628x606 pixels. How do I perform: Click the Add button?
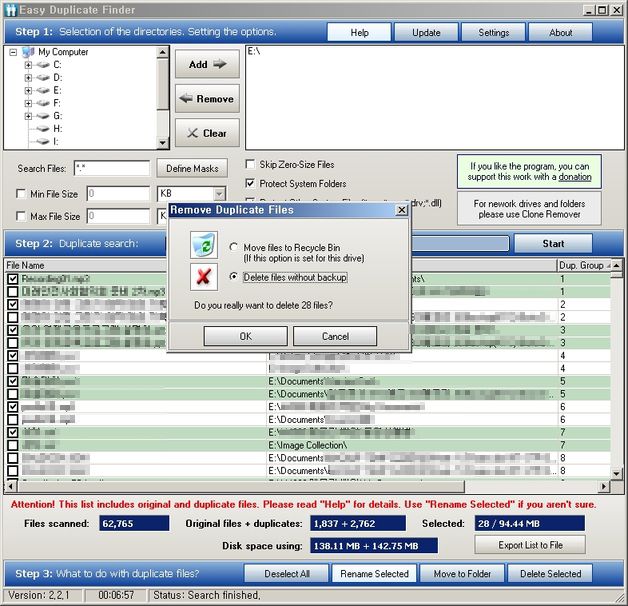pos(207,64)
